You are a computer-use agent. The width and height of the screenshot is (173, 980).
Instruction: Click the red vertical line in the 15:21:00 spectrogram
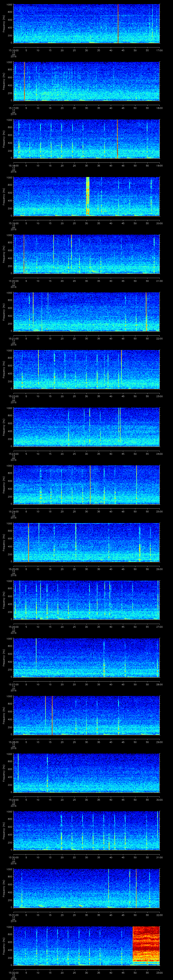(x=146, y=312)
